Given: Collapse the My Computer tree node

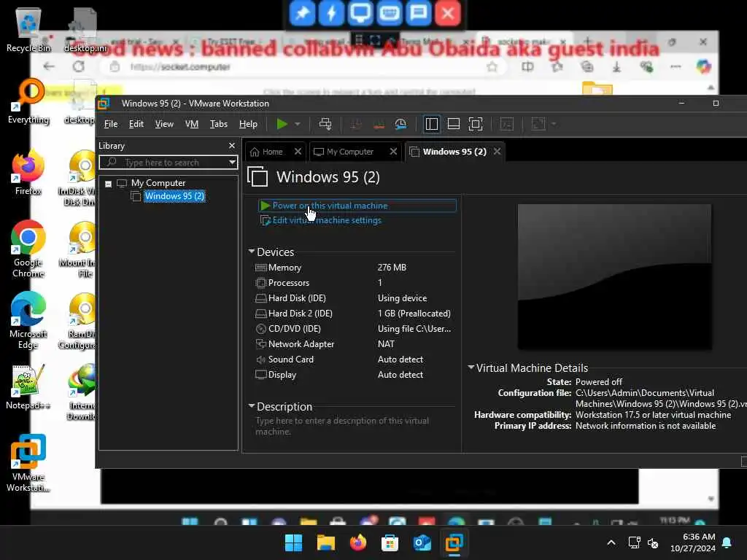Looking at the screenshot, I should click(x=108, y=183).
